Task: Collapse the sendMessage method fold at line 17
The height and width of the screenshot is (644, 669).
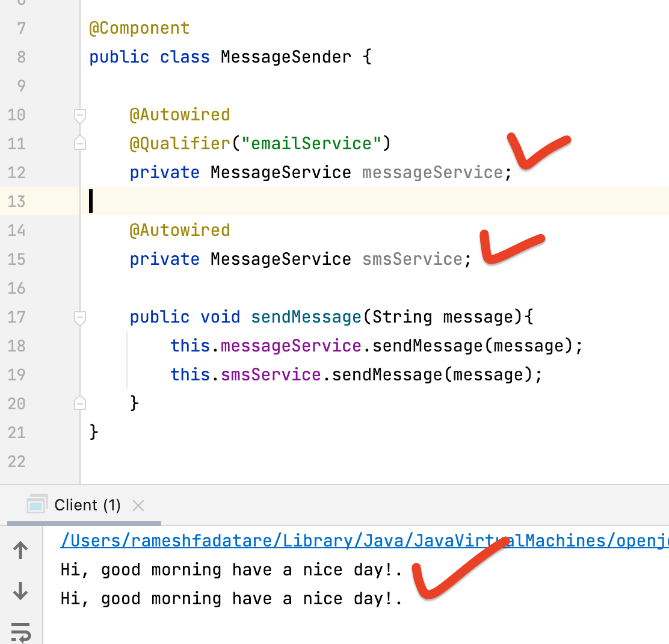Action: click(80, 318)
